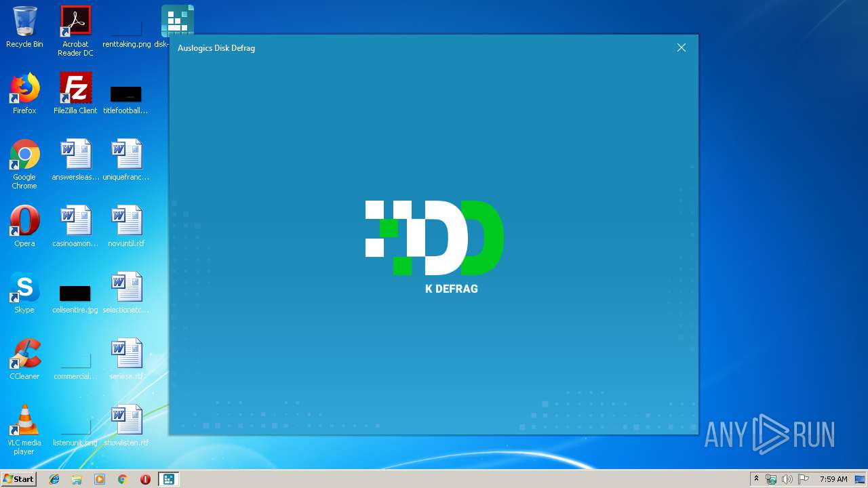This screenshot has width=868, height=488.
Task: Open Chrome from the taskbar
Action: point(123,479)
